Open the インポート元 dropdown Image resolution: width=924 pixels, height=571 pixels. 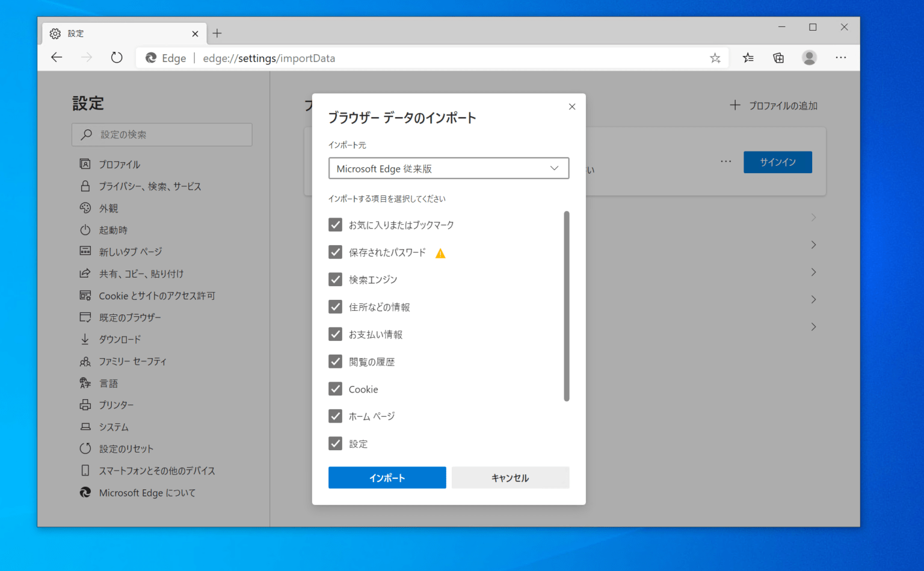click(x=448, y=168)
